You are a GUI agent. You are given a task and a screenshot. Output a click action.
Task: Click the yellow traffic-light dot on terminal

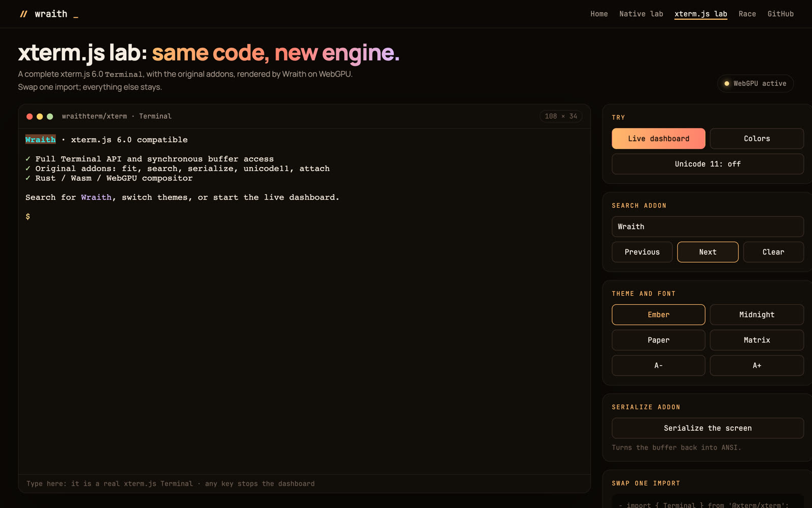pos(40,116)
